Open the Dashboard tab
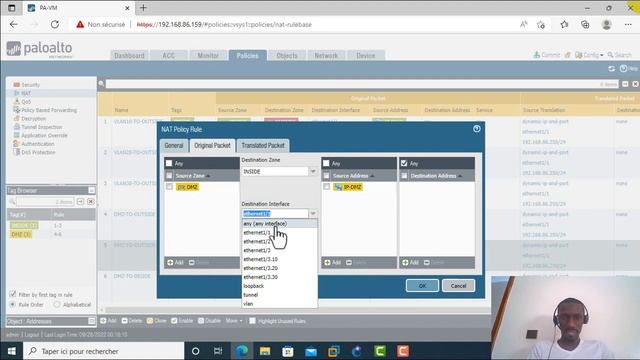 tap(129, 56)
